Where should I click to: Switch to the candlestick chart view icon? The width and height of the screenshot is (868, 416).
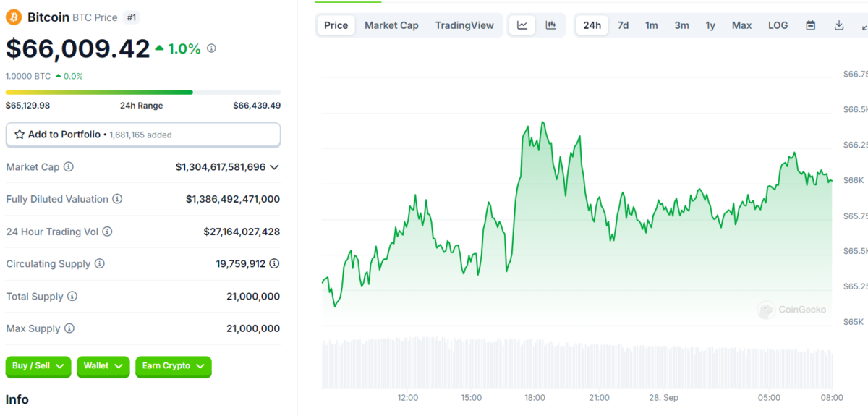pyautogui.click(x=550, y=25)
